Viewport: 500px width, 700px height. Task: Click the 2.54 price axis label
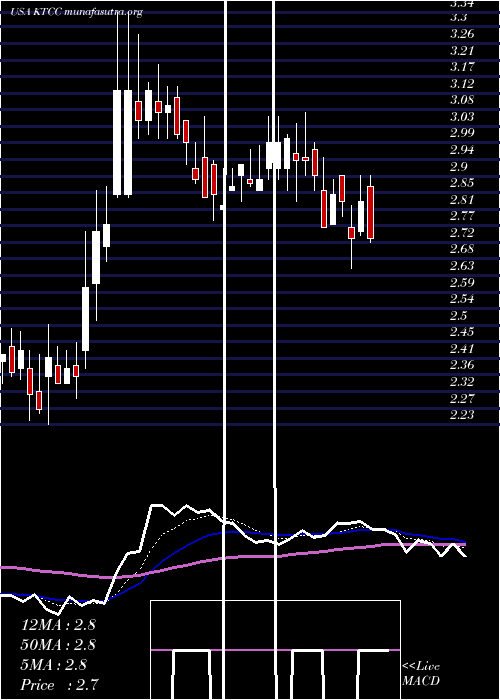point(462,299)
